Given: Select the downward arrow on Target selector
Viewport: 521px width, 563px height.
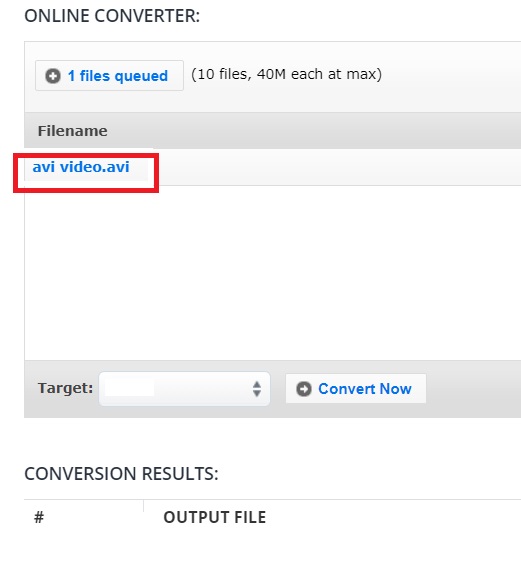Looking at the screenshot, I should (x=257, y=394).
